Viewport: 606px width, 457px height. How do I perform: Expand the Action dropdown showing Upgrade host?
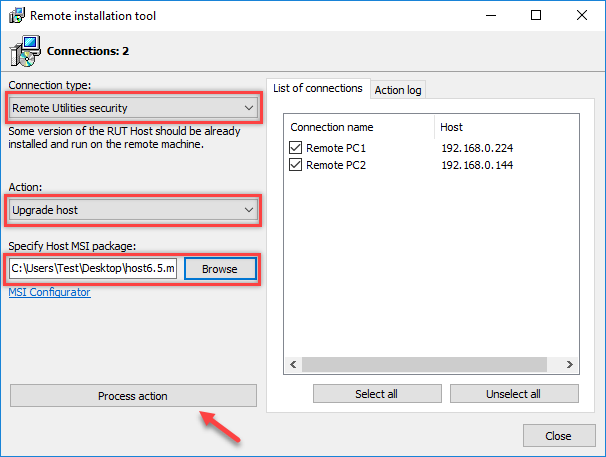134,210
